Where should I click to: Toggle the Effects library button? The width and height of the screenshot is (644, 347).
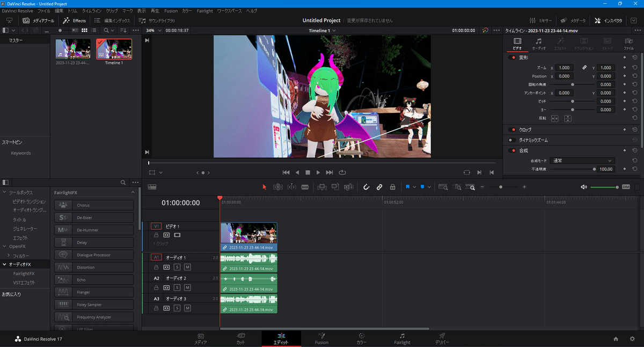point(74,20)
